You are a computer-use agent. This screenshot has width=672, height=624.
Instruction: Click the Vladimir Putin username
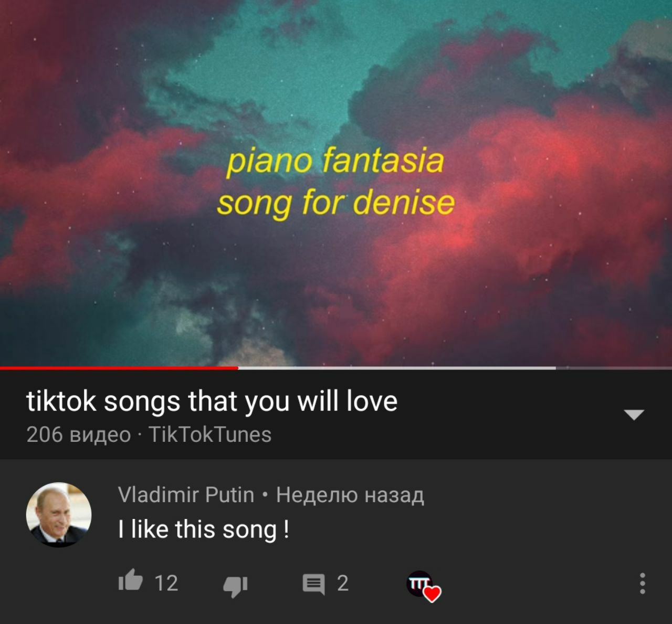pyautogui.click(x=186, y=494)
